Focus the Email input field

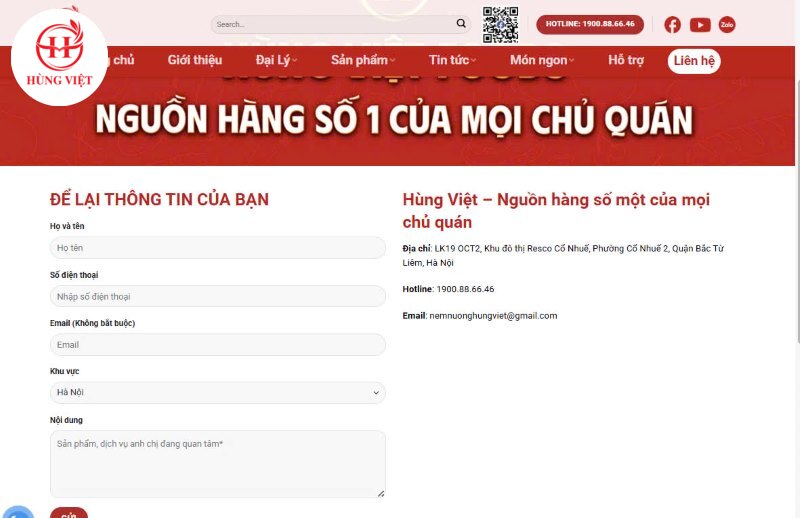click(x=218, y=344)
